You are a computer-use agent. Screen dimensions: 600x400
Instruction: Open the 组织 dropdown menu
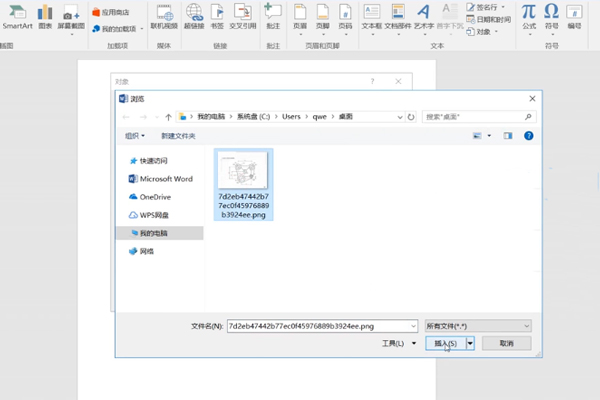coord(135,135)
